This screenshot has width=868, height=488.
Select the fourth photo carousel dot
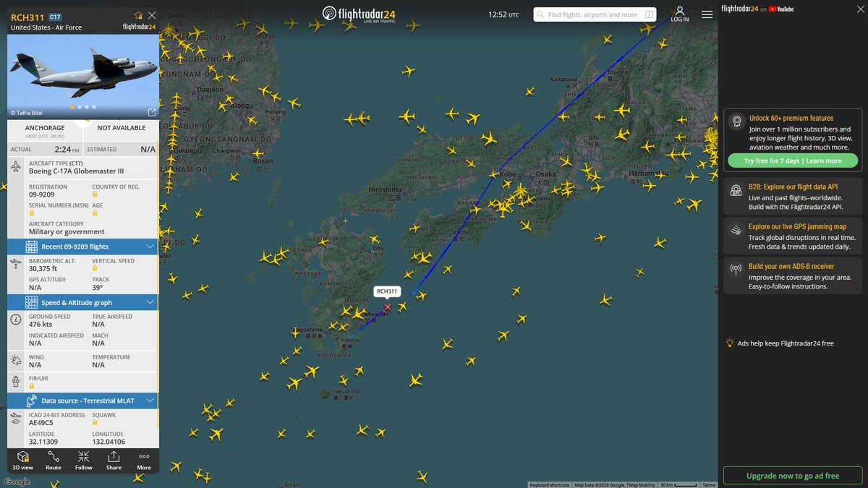pos(93,107)
